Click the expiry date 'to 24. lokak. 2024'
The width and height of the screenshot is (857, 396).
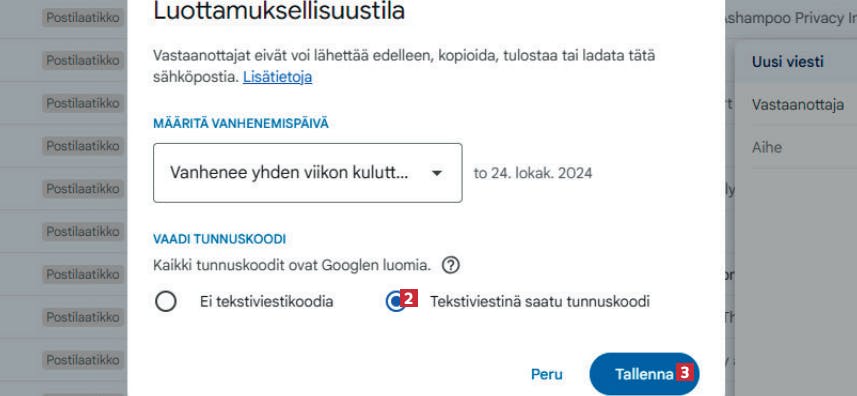[x=533, y=174]
